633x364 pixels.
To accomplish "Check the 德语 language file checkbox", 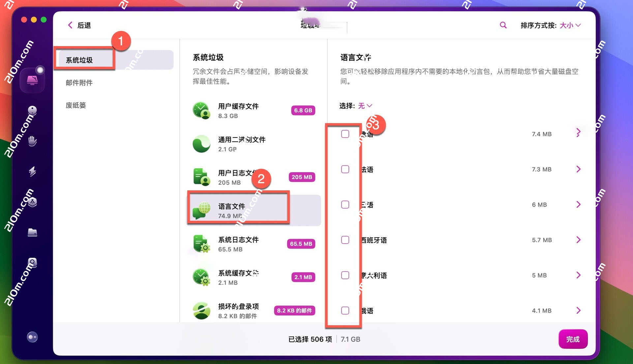I will coord(345,134).
